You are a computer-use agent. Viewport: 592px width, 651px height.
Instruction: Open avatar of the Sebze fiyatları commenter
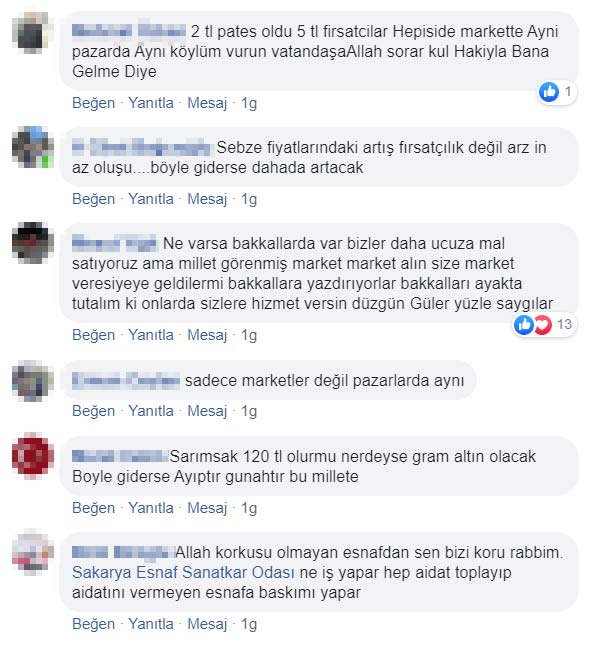[33, 147]
